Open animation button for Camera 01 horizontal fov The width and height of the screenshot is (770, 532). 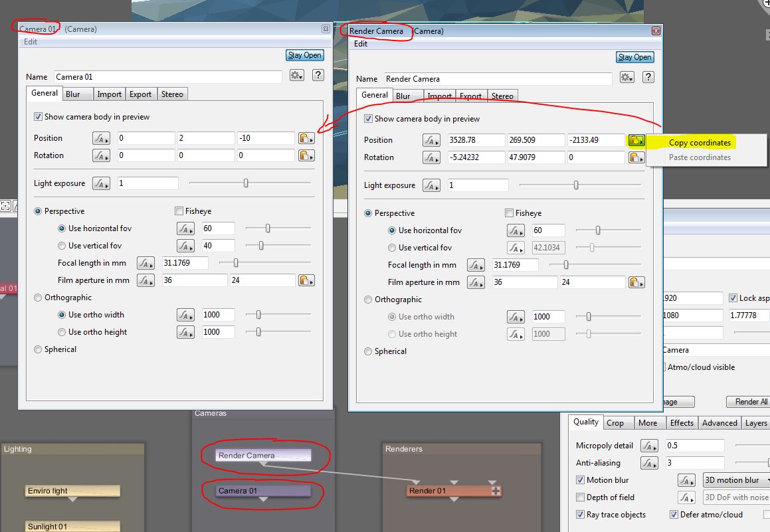(x=185, y=228)
